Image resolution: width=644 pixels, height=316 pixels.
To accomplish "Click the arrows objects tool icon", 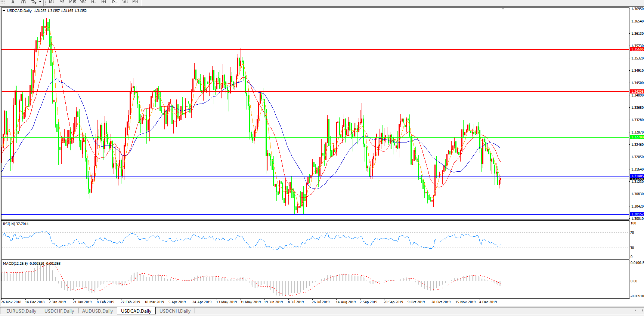I will pyautogui.click(x=34, y=2).
